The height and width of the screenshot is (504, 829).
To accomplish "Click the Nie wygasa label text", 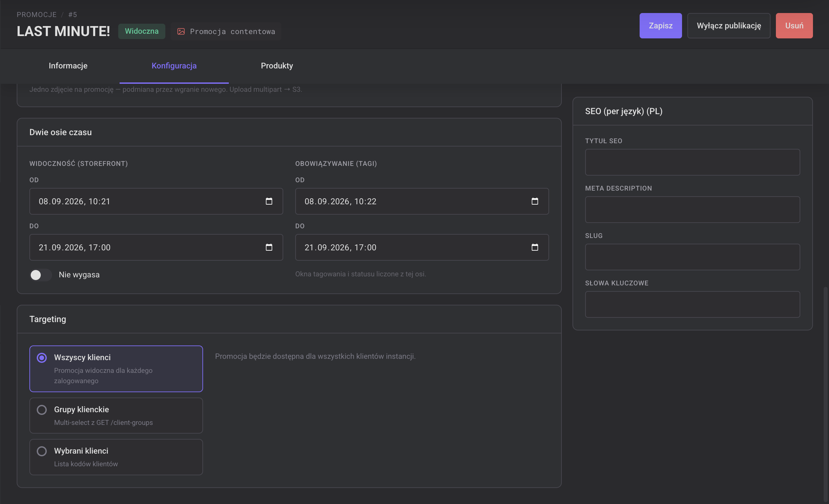I will pos(79,275).
